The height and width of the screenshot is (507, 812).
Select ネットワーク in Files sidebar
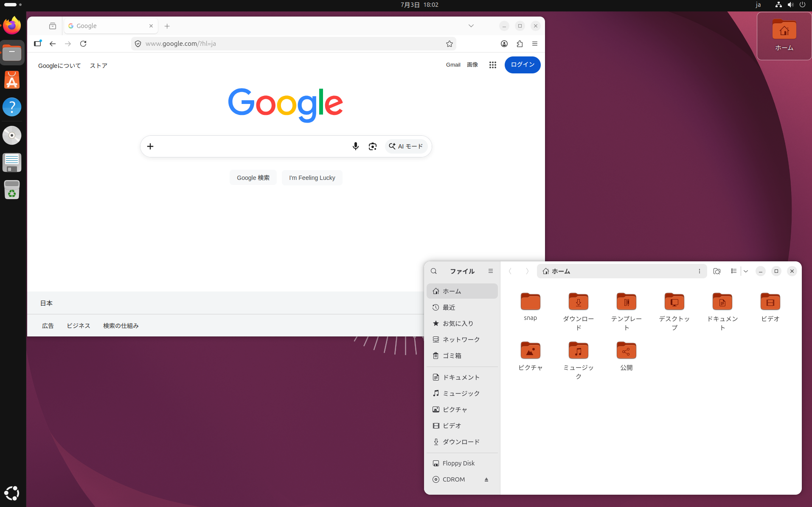coord(462,340)
